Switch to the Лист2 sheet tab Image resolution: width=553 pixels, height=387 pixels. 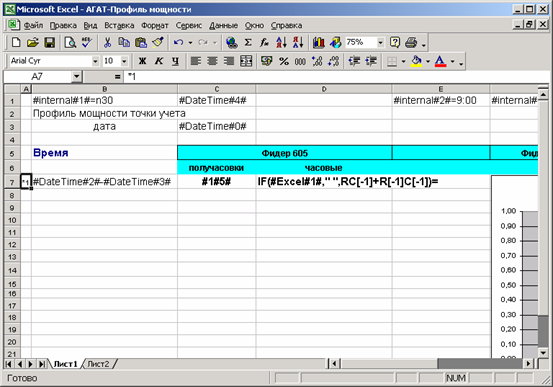[x=98, y=364]
